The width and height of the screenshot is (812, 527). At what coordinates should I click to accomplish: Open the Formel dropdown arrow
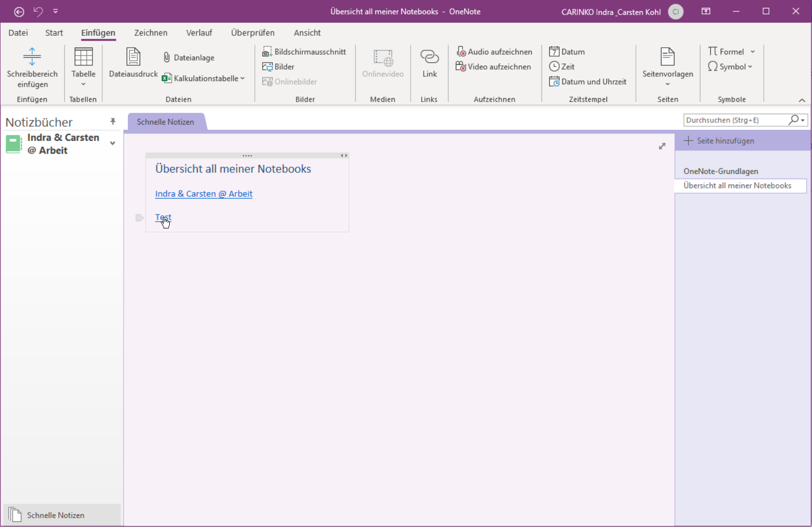pos(753,51)
